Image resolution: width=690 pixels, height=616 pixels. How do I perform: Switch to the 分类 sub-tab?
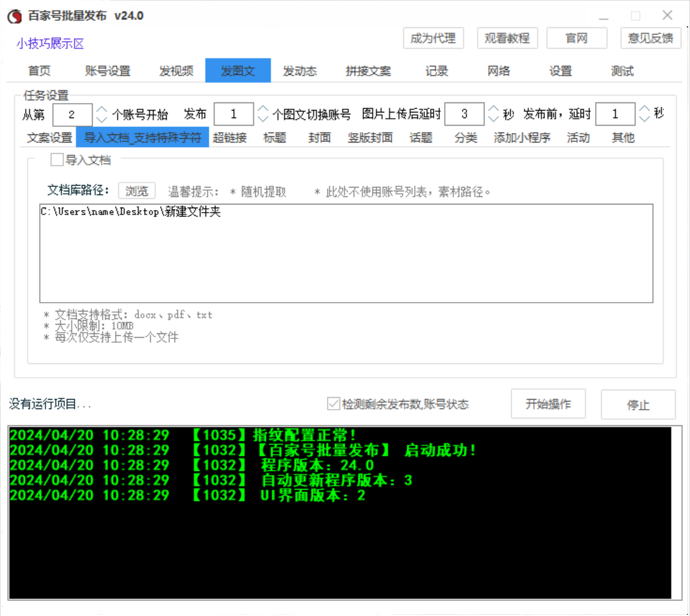[466, 138]
